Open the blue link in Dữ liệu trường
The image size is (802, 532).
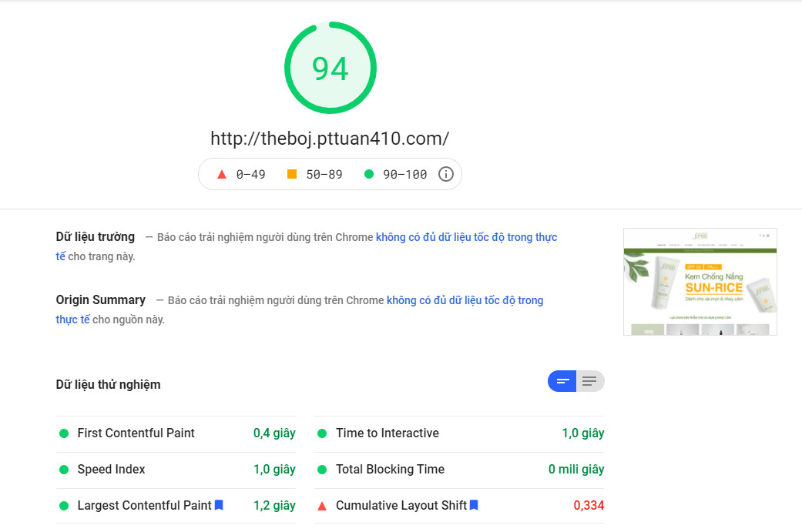pyautogui.click(x=466, y=237)
